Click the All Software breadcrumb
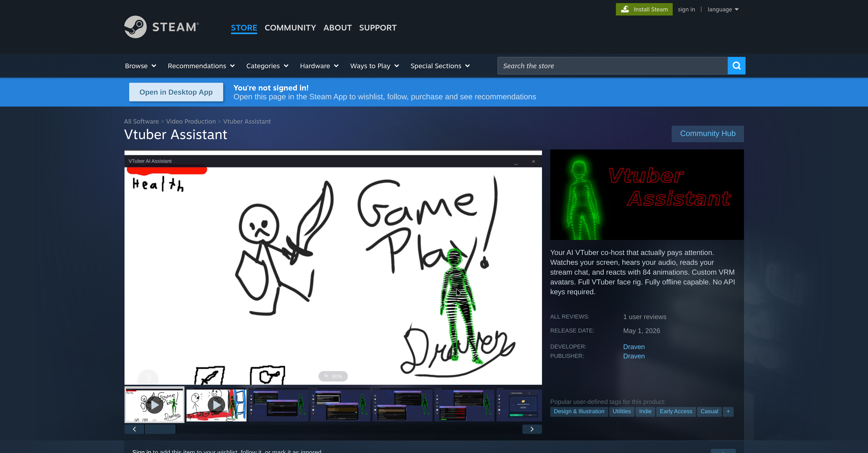The height and width of the screenshot is (453, 868). pyautogui.click(x=141, y=122)
